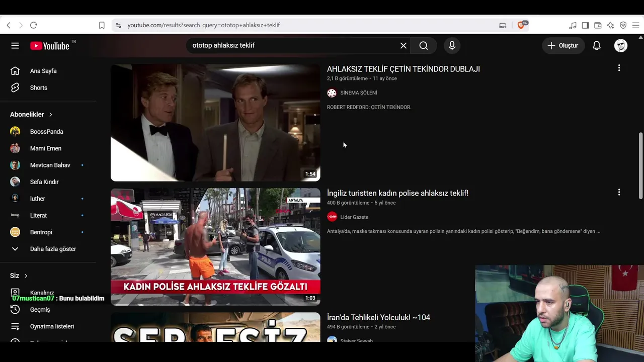The height and width of the screenshot is (362, 644).
Task: Play the kadın polise ahlaksız teklife thumbnail
Action: (215, 247)
